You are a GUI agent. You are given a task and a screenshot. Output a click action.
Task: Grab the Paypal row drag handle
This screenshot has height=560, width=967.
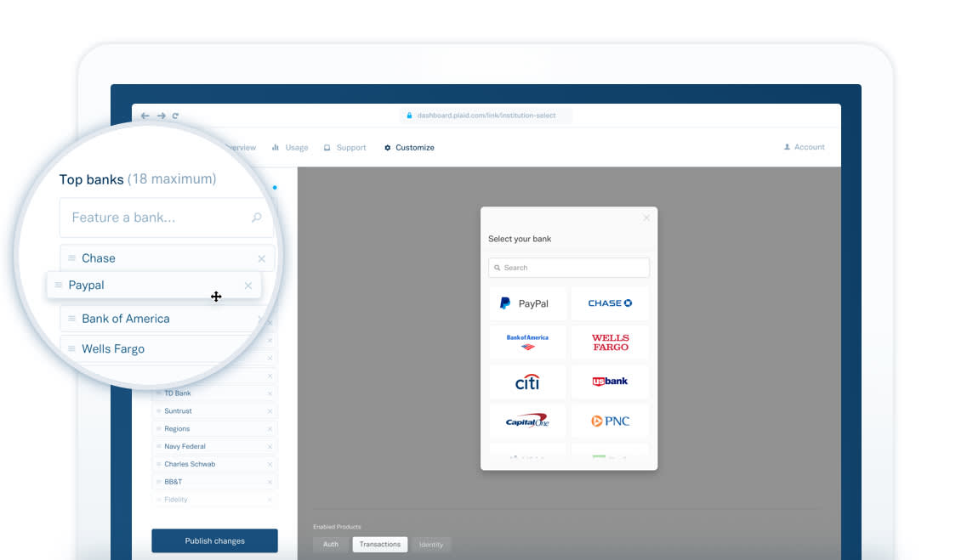59,286
